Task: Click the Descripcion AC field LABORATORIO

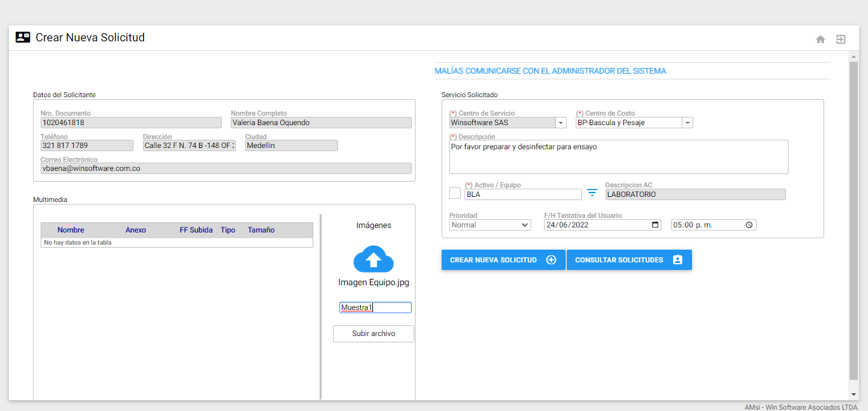Action: 695,194
